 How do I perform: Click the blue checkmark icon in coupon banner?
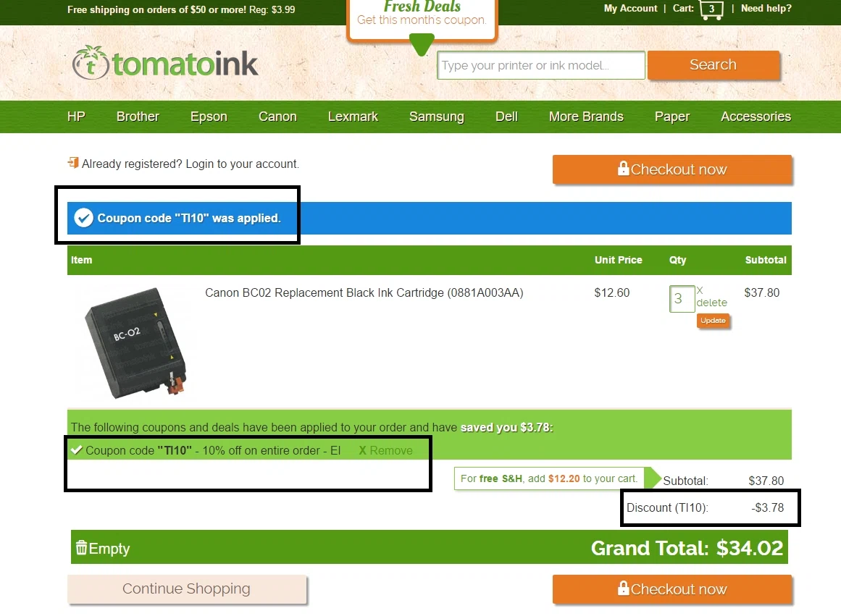pos(84,218)
